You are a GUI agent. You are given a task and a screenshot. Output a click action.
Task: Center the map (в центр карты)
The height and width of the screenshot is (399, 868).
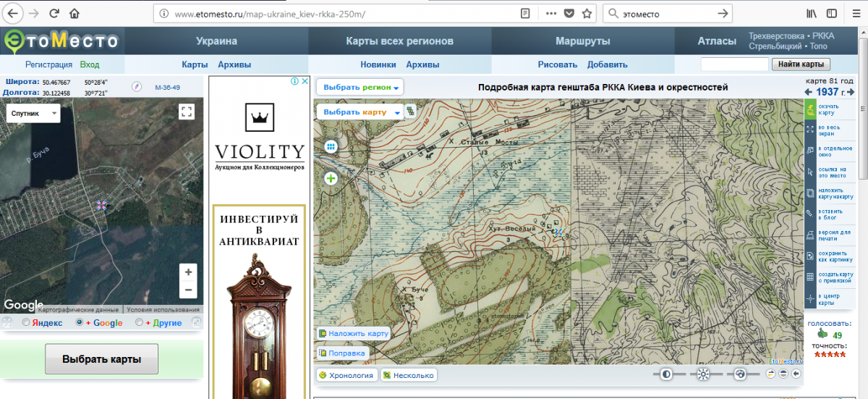(x=811, y=299)
